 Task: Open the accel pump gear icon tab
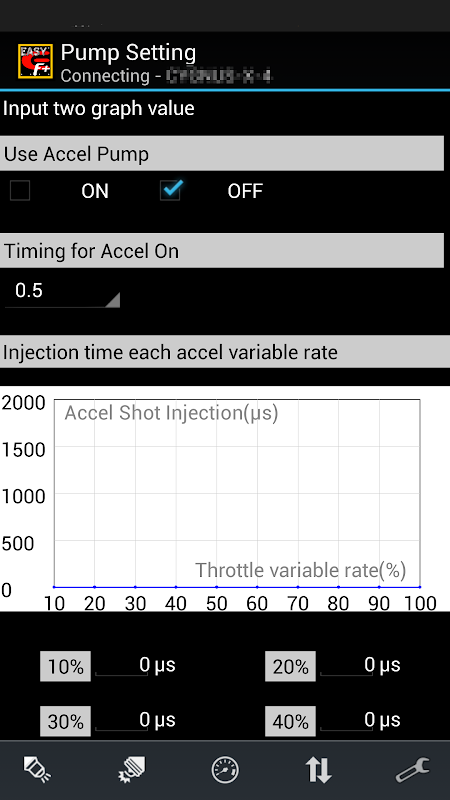click(x=131, y=769)
